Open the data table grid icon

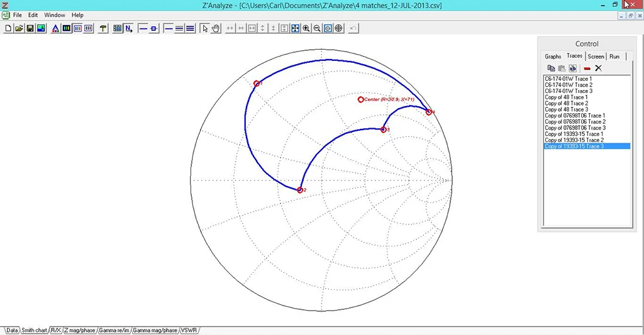pyautogui.click(x=118, y=28)
